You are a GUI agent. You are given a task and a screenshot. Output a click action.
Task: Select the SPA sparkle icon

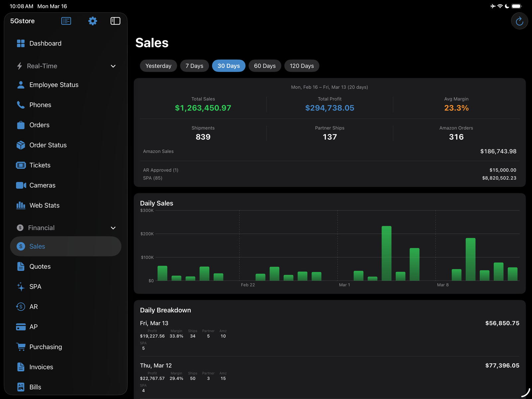pos(21,286)
